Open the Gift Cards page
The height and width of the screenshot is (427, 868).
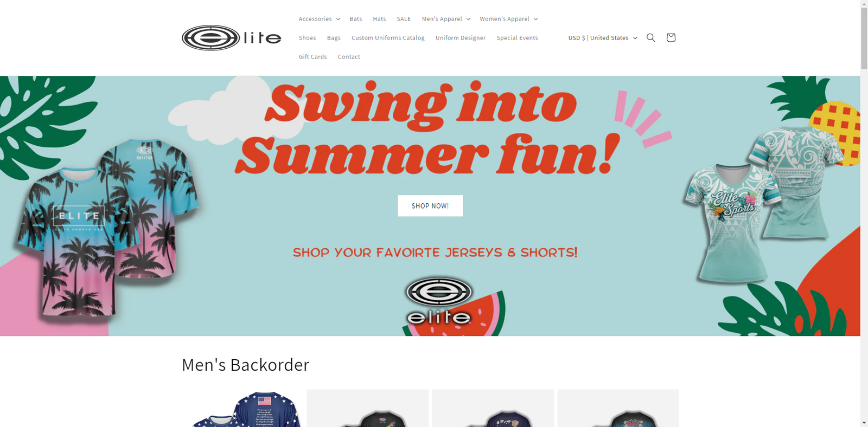tap(312, 57)
